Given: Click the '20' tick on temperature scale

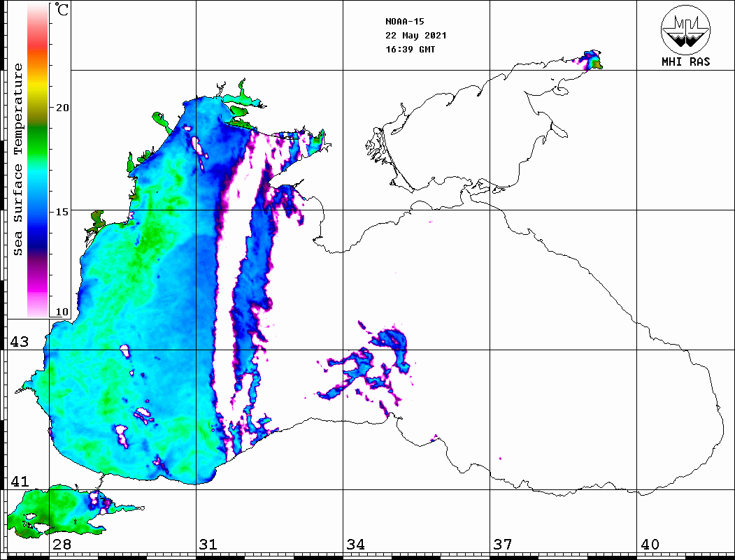Looking at the screenshot, I should click(62, 108).
